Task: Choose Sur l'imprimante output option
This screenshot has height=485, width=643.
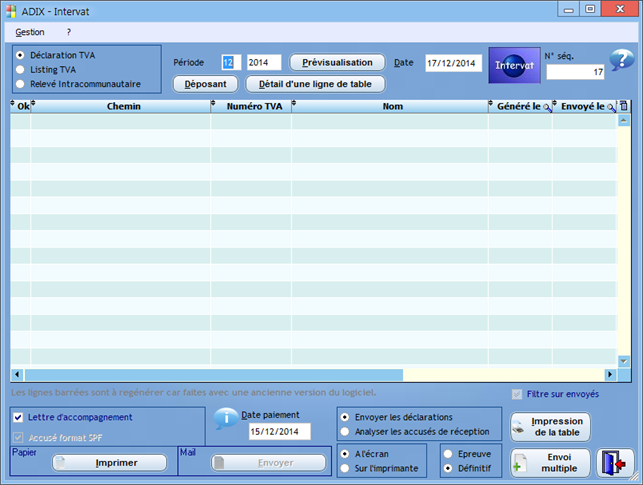Action: click(345, 468)
